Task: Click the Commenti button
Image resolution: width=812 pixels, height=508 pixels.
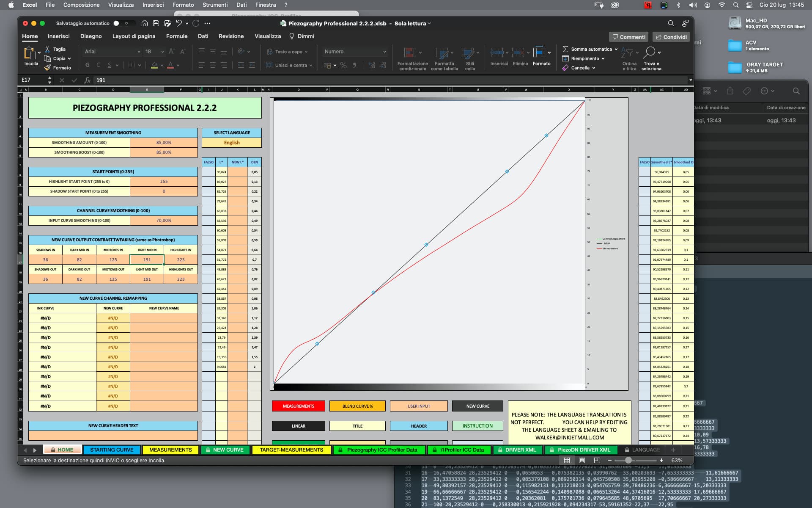Action: coord(629,37)
